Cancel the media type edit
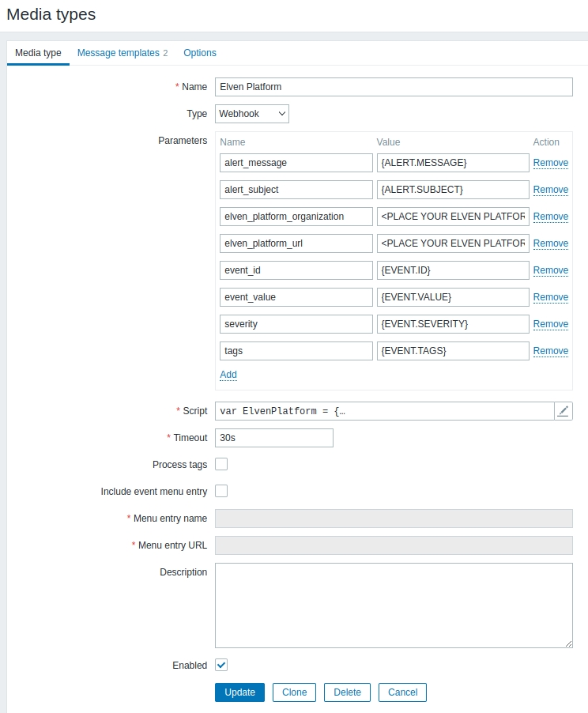Screen dimensions: 588x713 click(402, 692)
